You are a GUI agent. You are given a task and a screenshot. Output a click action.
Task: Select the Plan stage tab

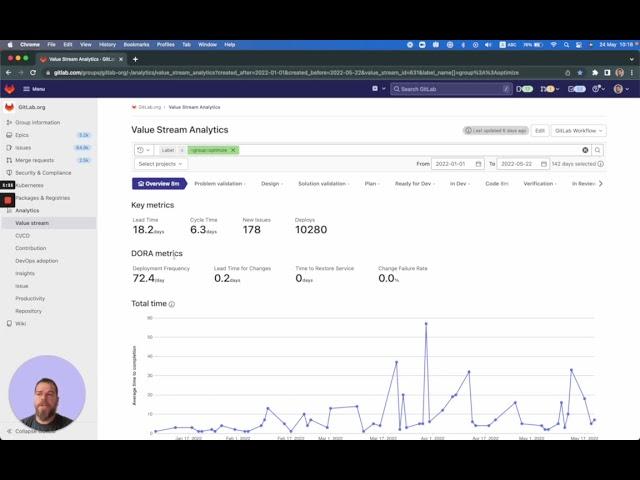point(372,184)
